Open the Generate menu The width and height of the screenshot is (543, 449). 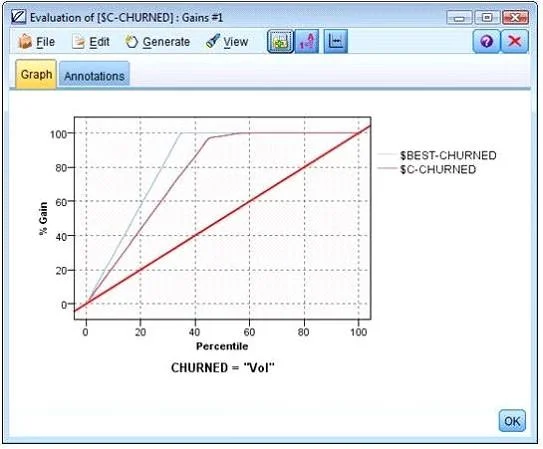pyautogui.click(x=158, y=42)
